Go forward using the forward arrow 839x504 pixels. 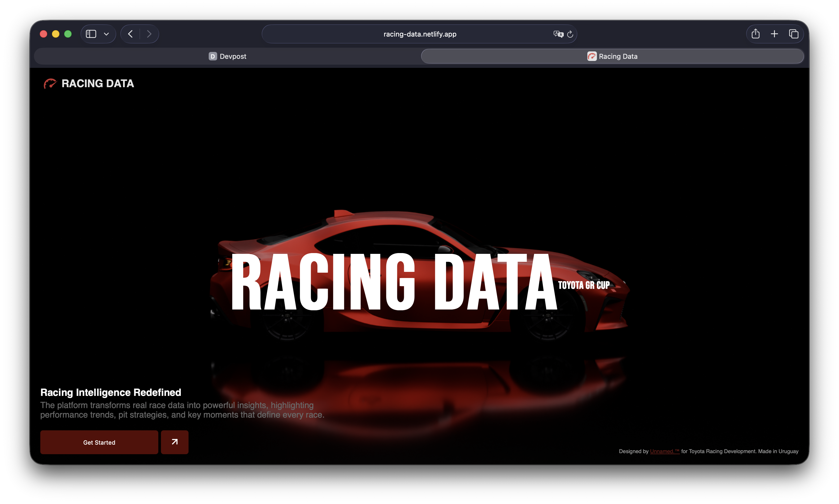[x=149, y=34]
